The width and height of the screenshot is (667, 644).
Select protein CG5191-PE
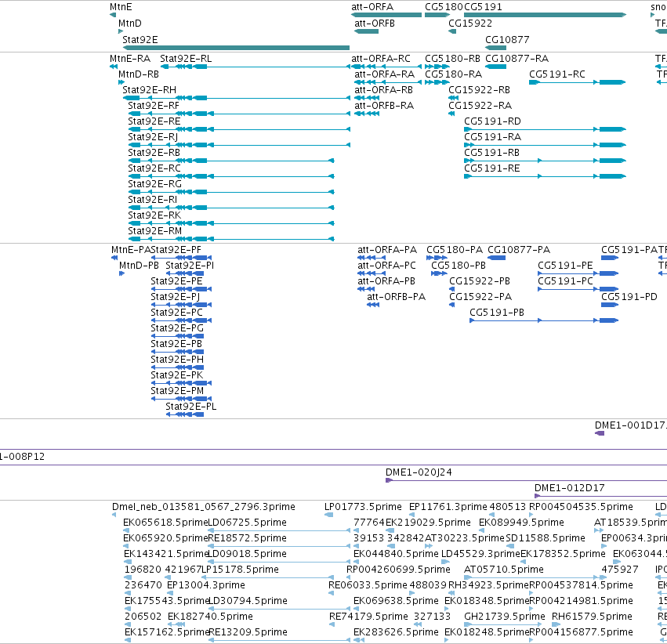[578, 273]
